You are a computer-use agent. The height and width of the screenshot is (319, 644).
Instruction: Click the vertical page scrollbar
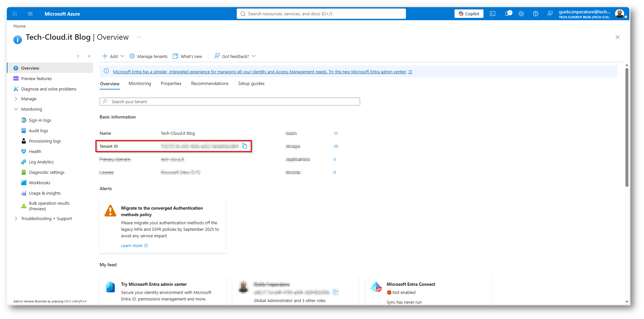click(627, 127)
